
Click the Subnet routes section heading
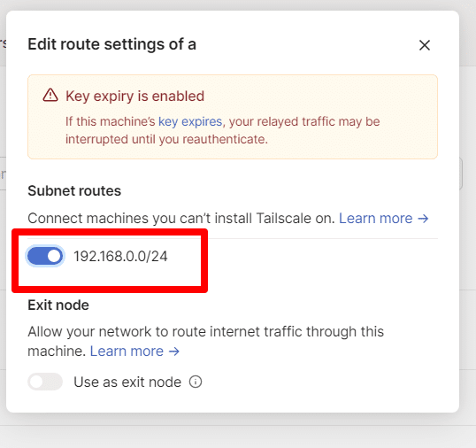click(74, 191)
